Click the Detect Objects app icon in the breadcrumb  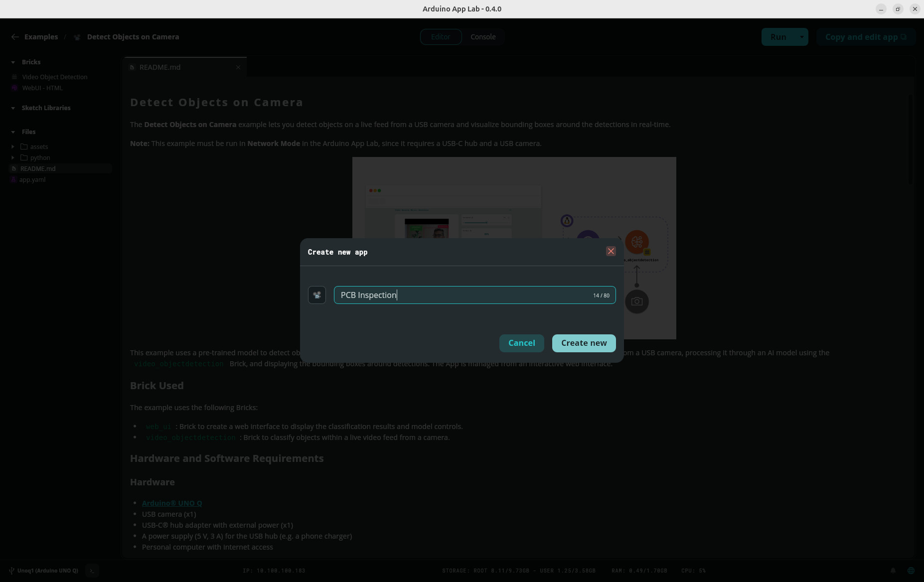pos(77,37)
